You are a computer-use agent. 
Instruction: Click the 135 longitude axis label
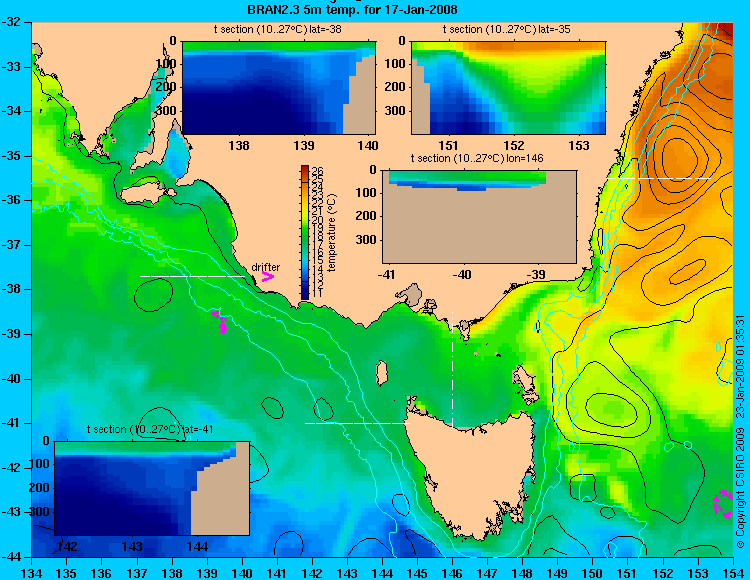[66, 573]
